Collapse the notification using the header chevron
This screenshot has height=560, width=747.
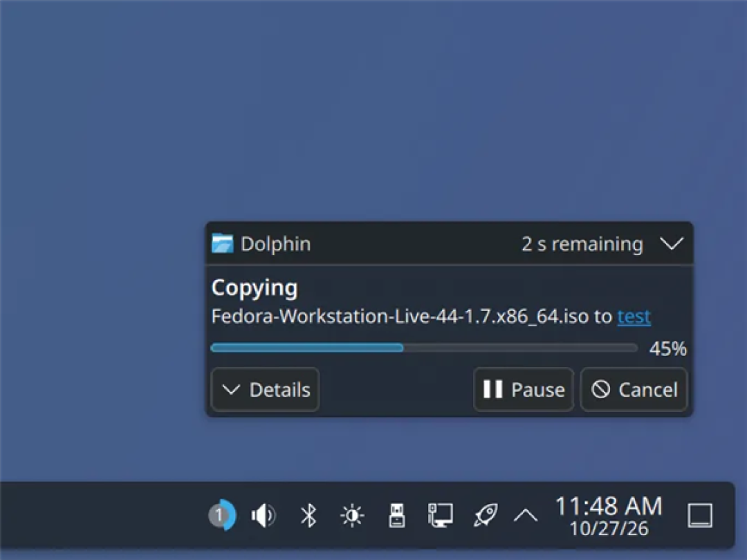point(672,244)
